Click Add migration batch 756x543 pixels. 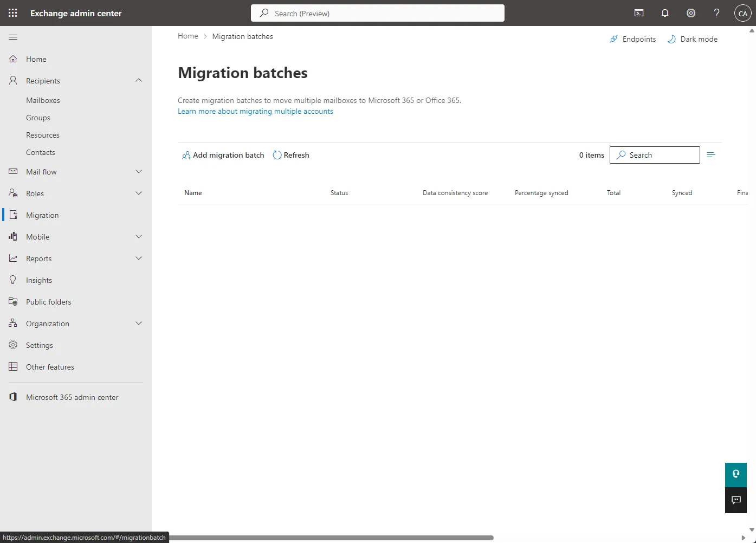tap(223, 155)
